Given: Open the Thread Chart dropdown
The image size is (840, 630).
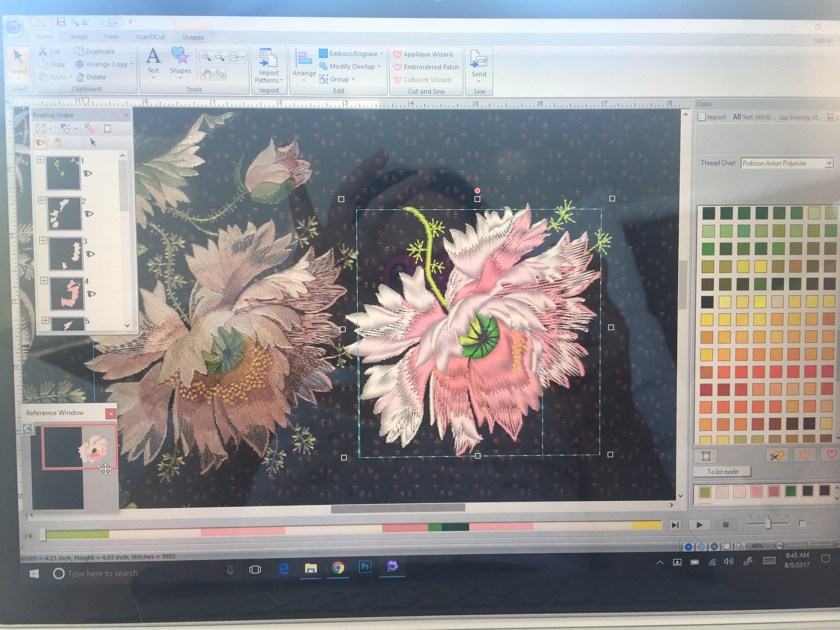Looking at the screenshot, I should click(829, 163).
